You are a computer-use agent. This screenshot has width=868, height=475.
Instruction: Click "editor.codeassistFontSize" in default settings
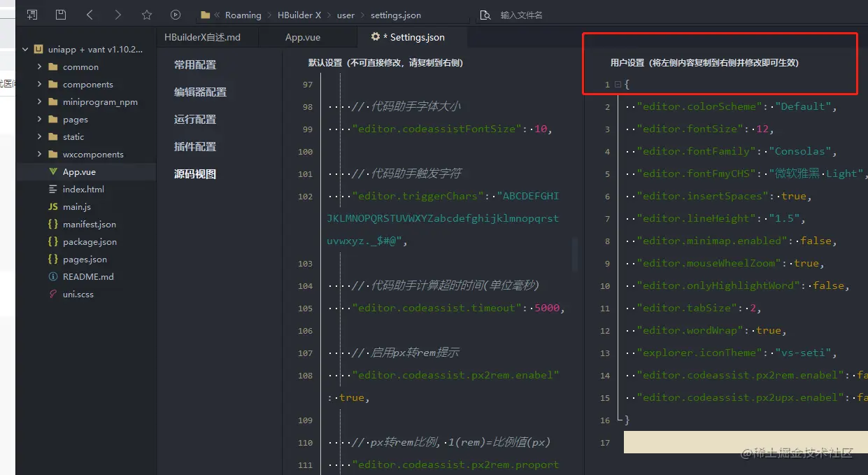[x=439, y=129]
